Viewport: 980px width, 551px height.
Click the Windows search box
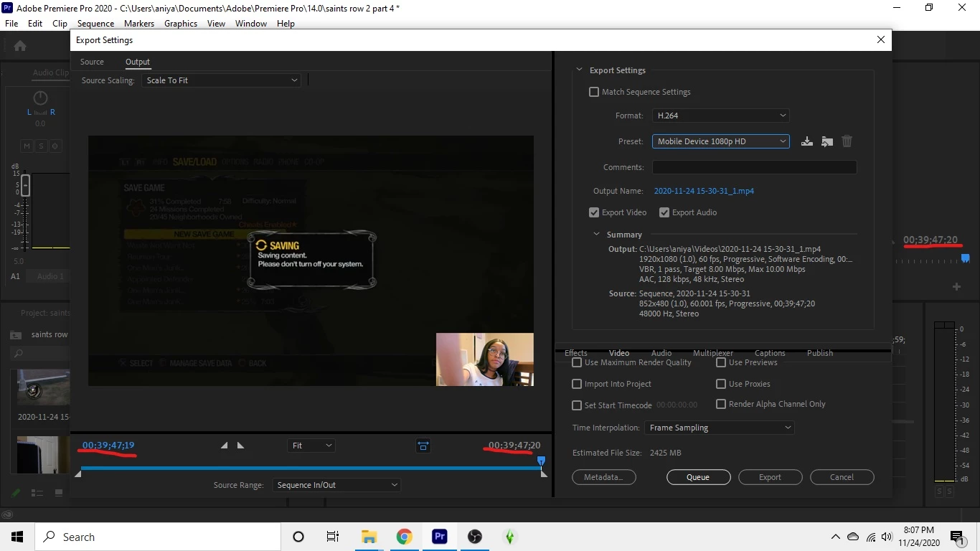click(158, 537)
